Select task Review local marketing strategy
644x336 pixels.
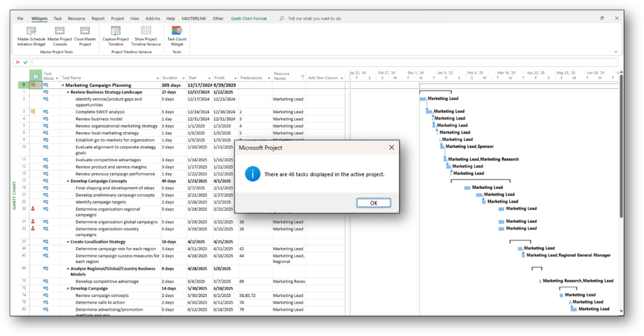click(107, 133)
